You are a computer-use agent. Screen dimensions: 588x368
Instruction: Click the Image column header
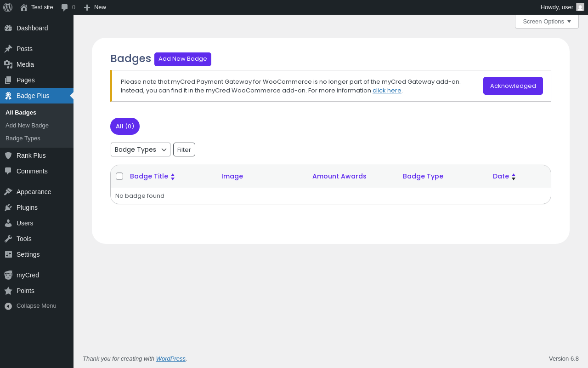point(232,176)
